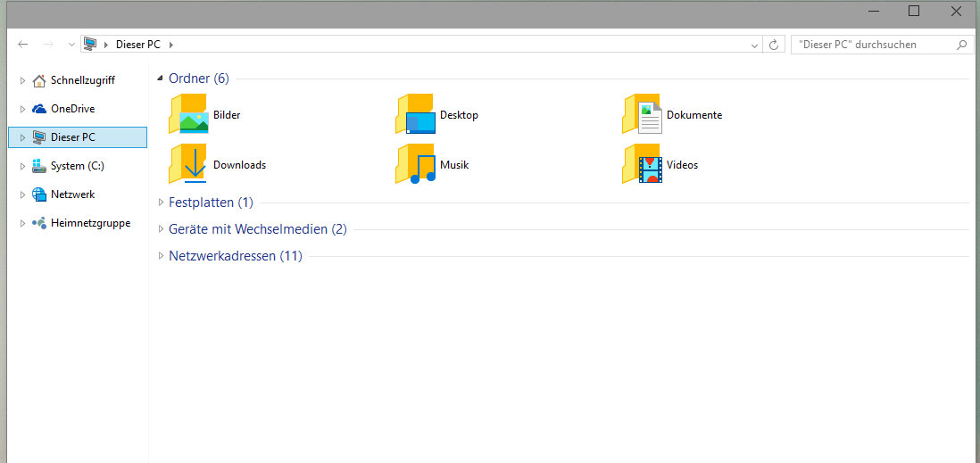Expand Geräte mit Wechselmedien (2) group
The width and height of the screenshot is (980, 463).
click(x=161, y=228)
